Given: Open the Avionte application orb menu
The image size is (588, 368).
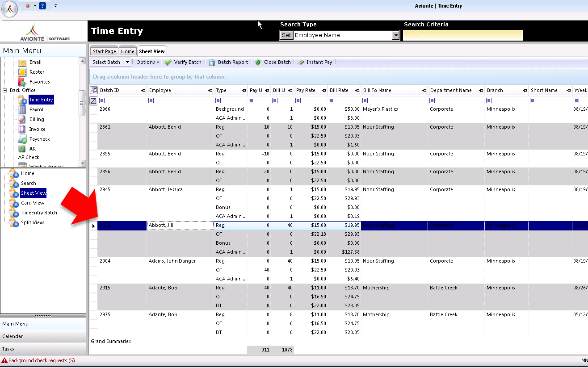Looking at the screenshot, I should [x=9, y=9].
